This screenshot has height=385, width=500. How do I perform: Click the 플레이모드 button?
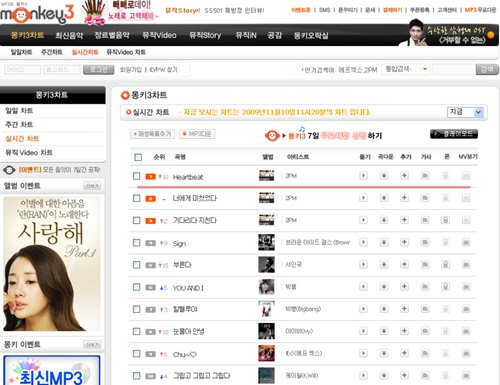tap(454, 134)
